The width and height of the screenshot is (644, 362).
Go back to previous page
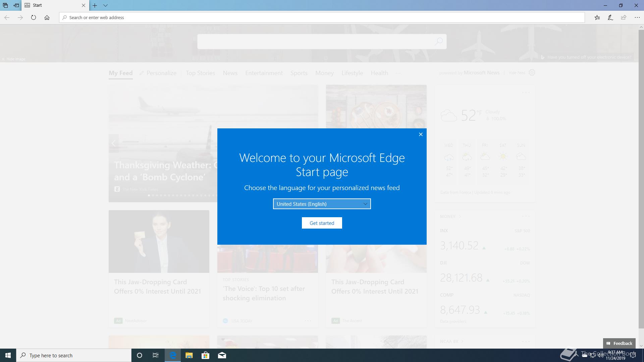[7, 17]
